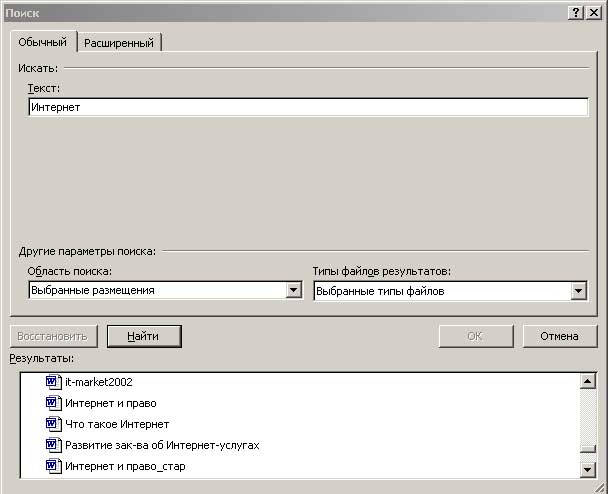608x494 pixels.
Task: Select Развитие зак-ва об Интернет-услугах result
Action: (162, 445)
